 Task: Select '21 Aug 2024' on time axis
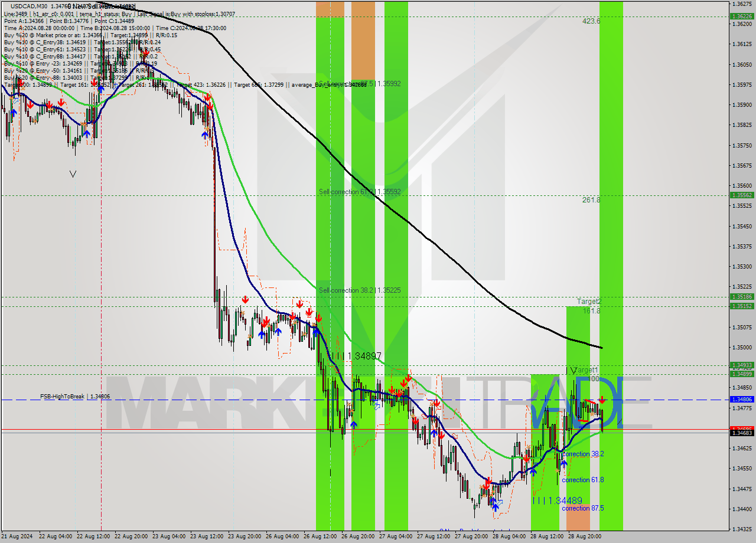[17, 537]
